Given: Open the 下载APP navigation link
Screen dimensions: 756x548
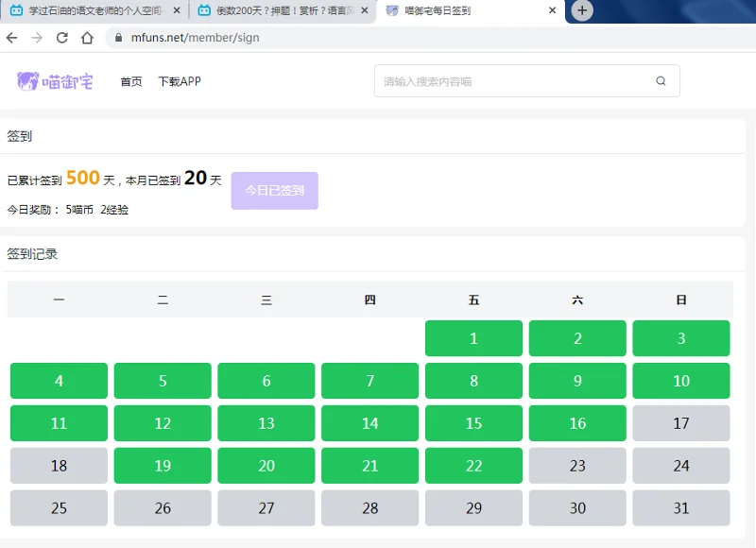Looking at the screenshot, I should coord(180,81).
